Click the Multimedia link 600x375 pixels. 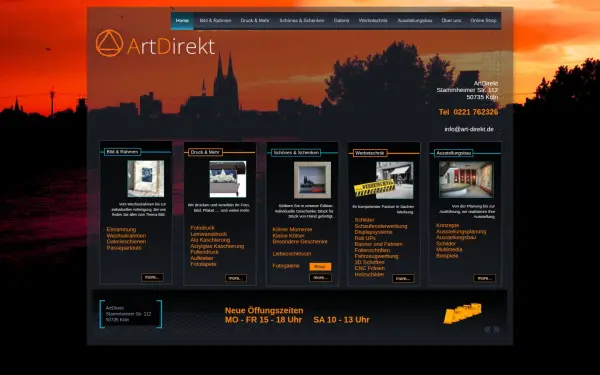coord(449,249)
